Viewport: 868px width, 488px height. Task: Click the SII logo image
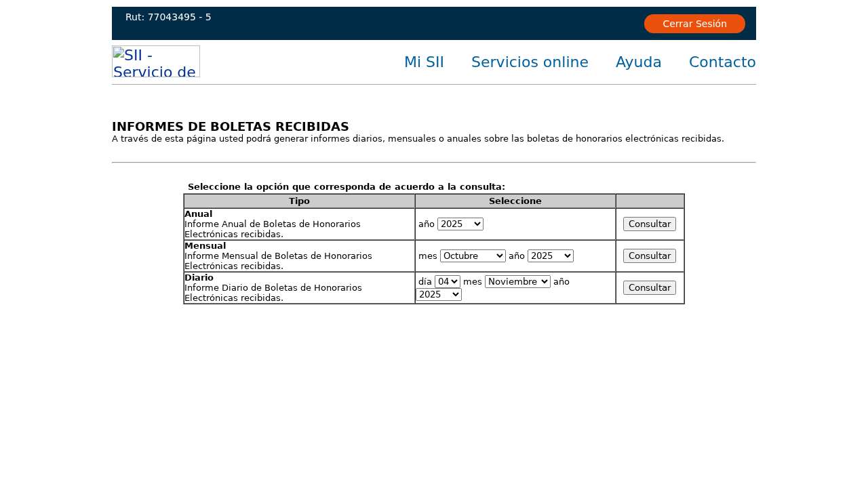tap(156, 62)
